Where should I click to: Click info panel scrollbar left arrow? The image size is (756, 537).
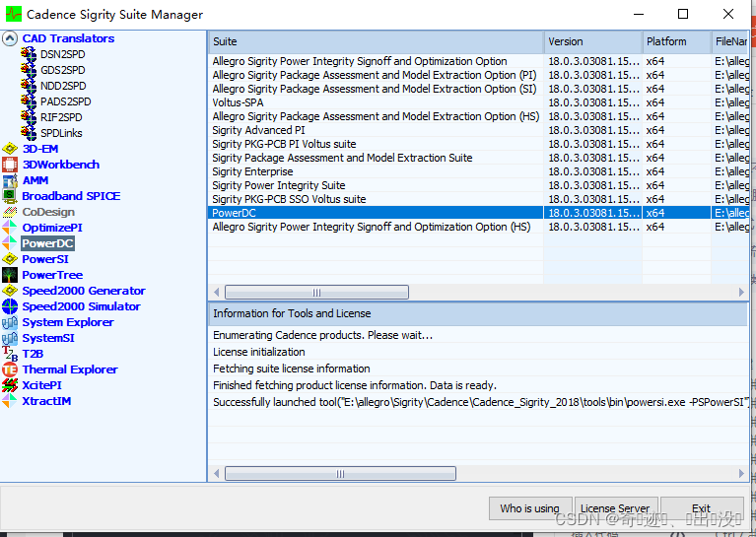[x=217, y=474]
